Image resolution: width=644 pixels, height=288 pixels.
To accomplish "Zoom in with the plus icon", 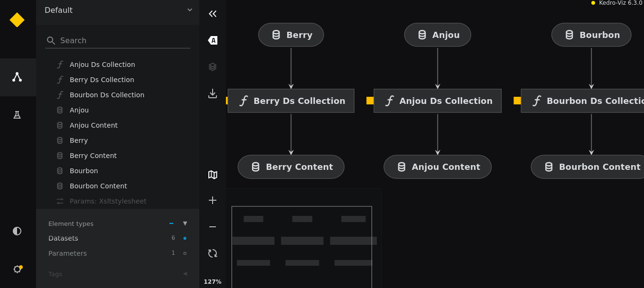I will tap(213, 200).
